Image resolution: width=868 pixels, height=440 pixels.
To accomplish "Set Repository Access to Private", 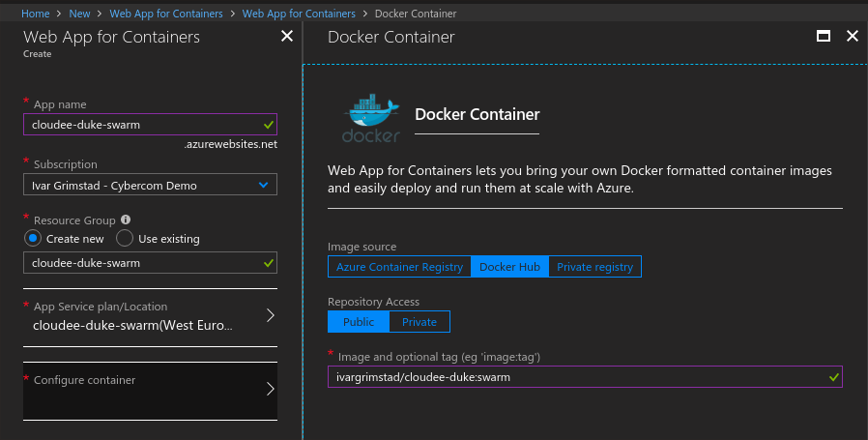I will pyautogui.click(x=420, y=322).
